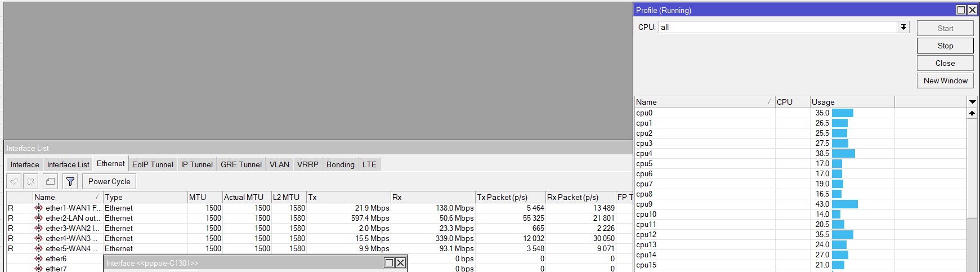Click the cpu10 usage bar at 14.0
Image resolution: width=980 pixels, height=272 pixels.
click(836, 215)
